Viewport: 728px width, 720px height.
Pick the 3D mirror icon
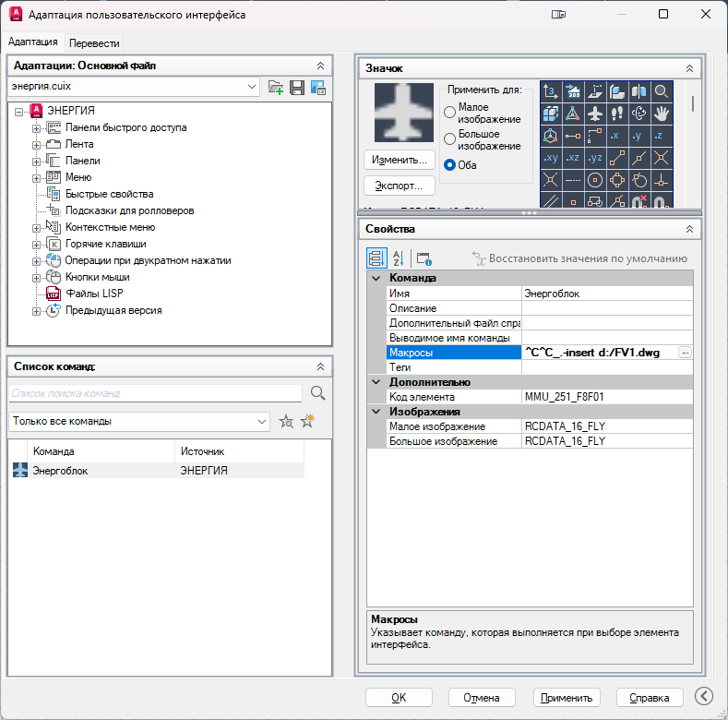(x=639, y=91)
